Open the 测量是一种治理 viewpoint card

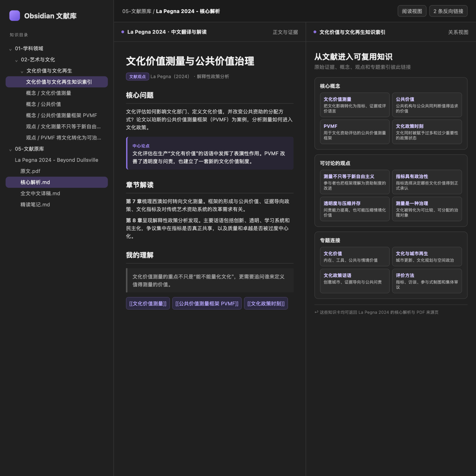[427, 209]
